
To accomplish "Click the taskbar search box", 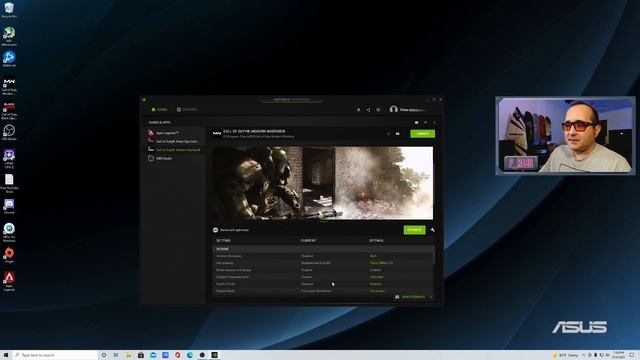I will (55, 355).
